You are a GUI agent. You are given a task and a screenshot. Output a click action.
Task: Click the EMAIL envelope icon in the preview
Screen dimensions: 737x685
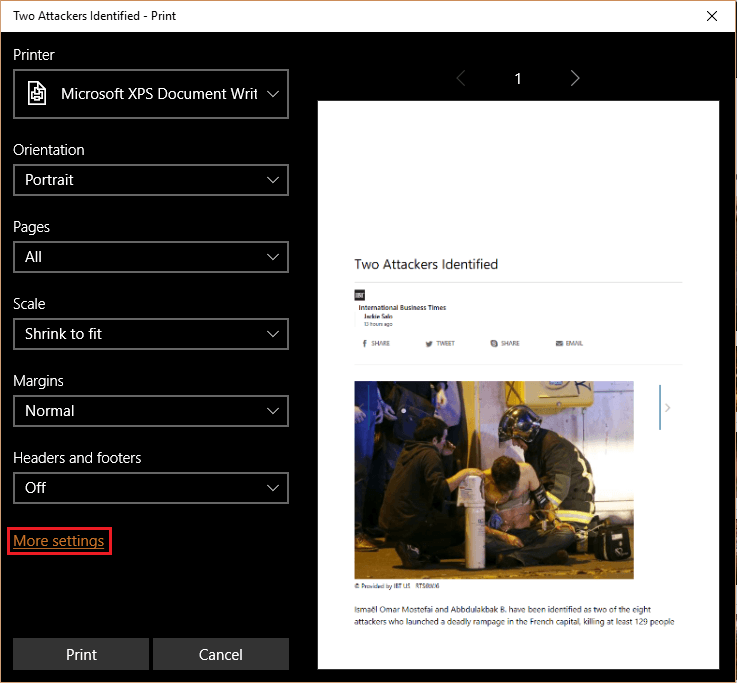click(x=559, y=344)
